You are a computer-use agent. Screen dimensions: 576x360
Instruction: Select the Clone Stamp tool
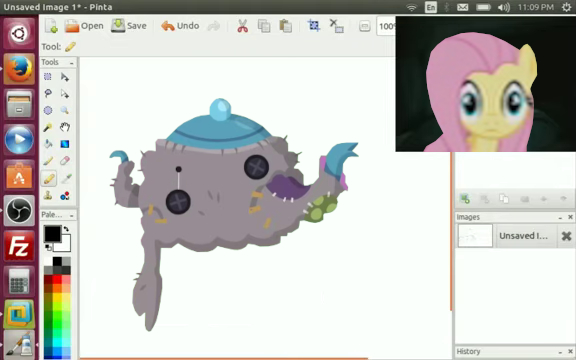point(48,195)
